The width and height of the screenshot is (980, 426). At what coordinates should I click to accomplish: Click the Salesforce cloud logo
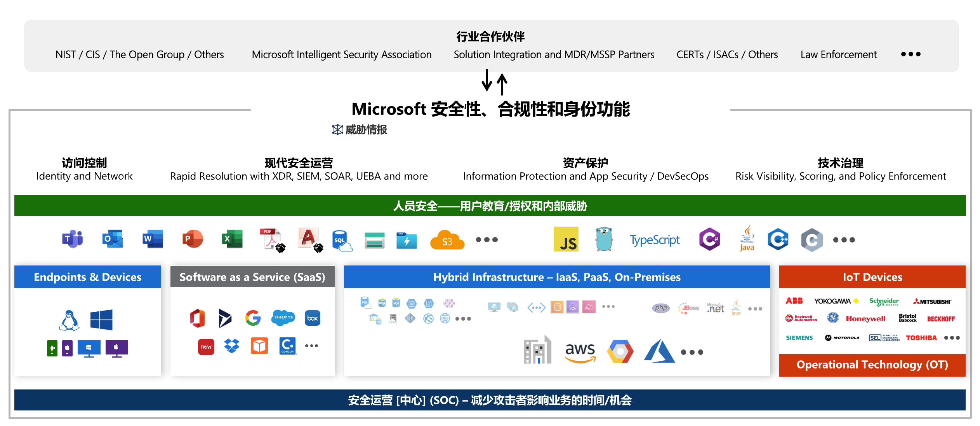(283, 318)
